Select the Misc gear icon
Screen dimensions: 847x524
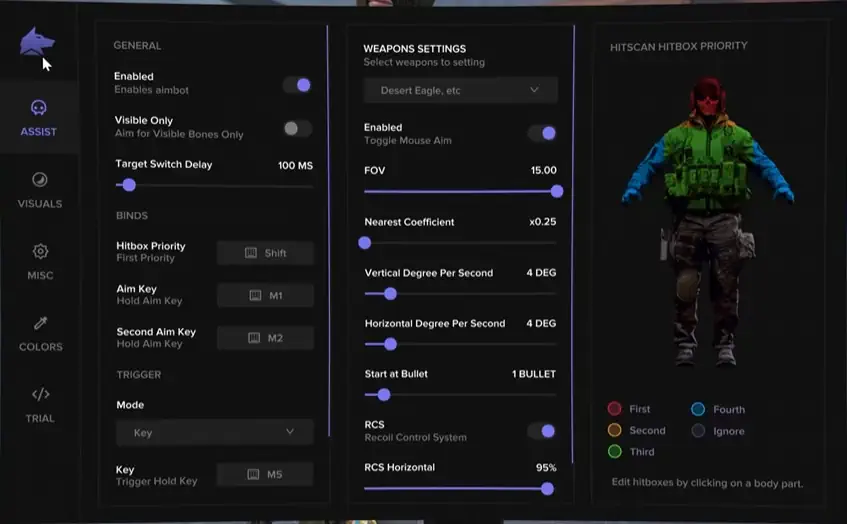coord(40,251)
